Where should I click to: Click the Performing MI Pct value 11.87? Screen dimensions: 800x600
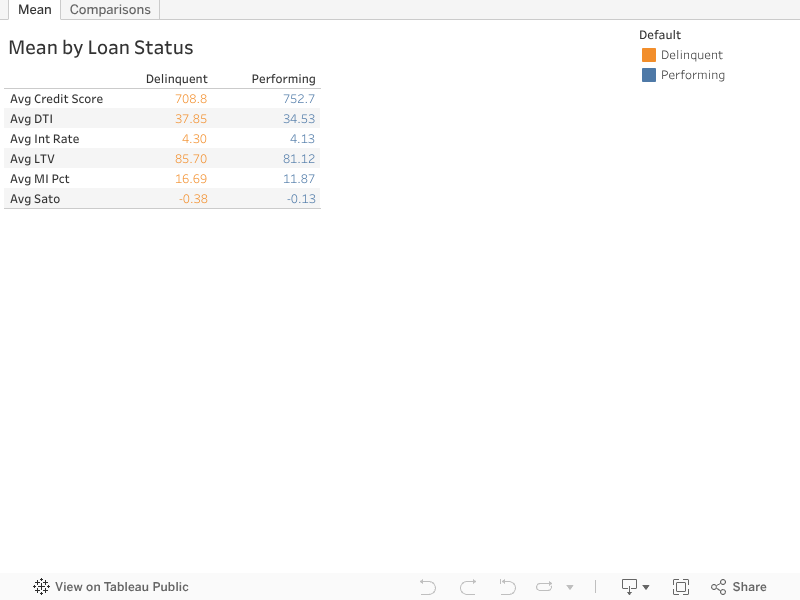pyautogui.click(x=299, y=179)
